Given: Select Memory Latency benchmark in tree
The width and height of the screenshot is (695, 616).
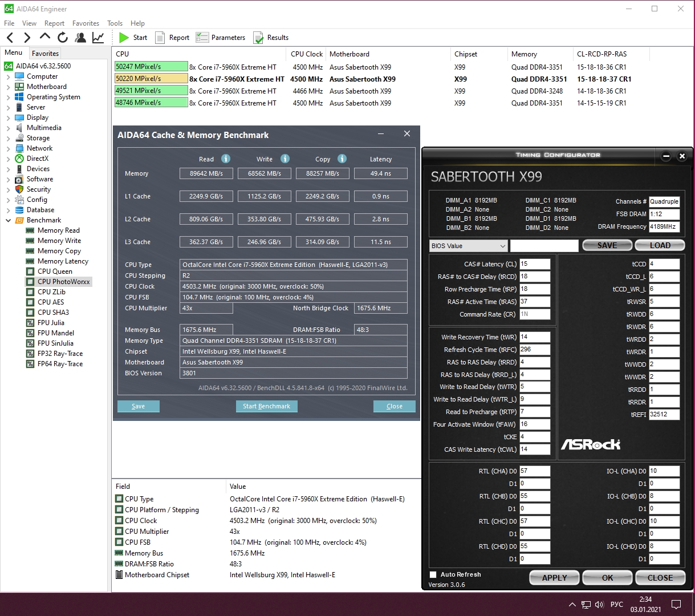Looking at the screenshot, I should click(x=63, y=261).
